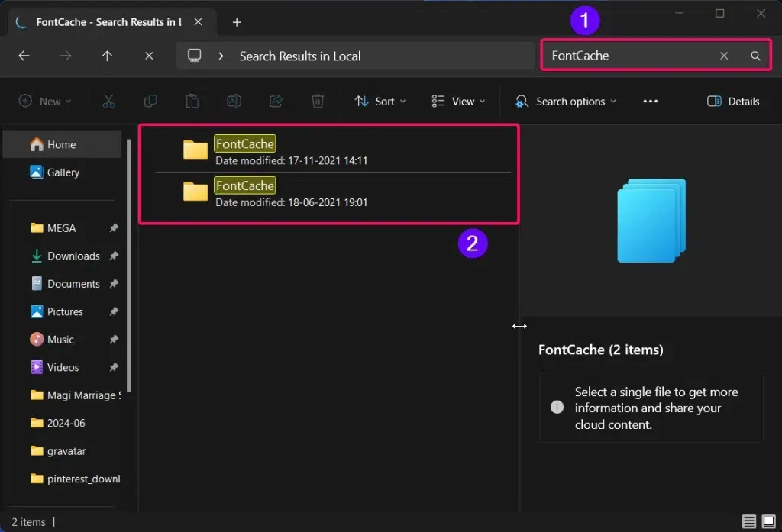782x532 pixels.
Task: Click the info icon in details pane
Action: tap(557, 407)
